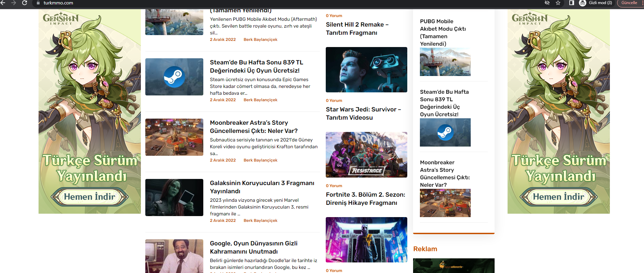Image resolution: width=644 pixels, height=273 pixels.
Task: Click the bookmark star icon
Action: tap(558, 3)
